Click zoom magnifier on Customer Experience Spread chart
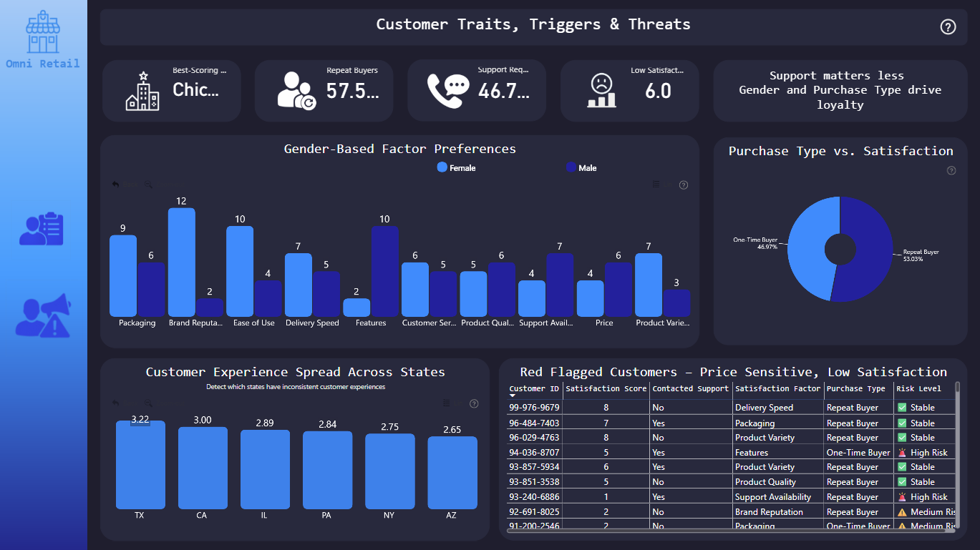Screen dimensions: 980x550 point(149,403)
